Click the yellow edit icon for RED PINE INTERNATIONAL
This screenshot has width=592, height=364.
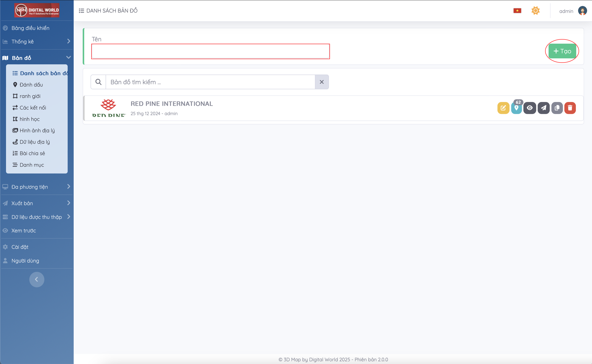pos(503,108)
